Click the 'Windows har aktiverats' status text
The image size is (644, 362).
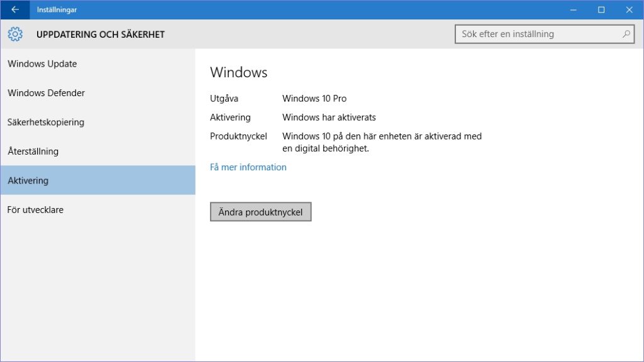329,118
